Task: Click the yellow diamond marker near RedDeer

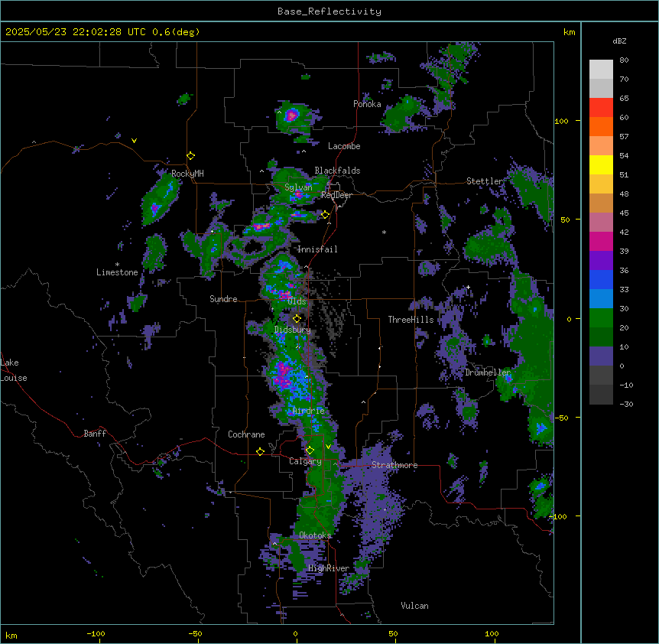Action: (x=326, y=215)
